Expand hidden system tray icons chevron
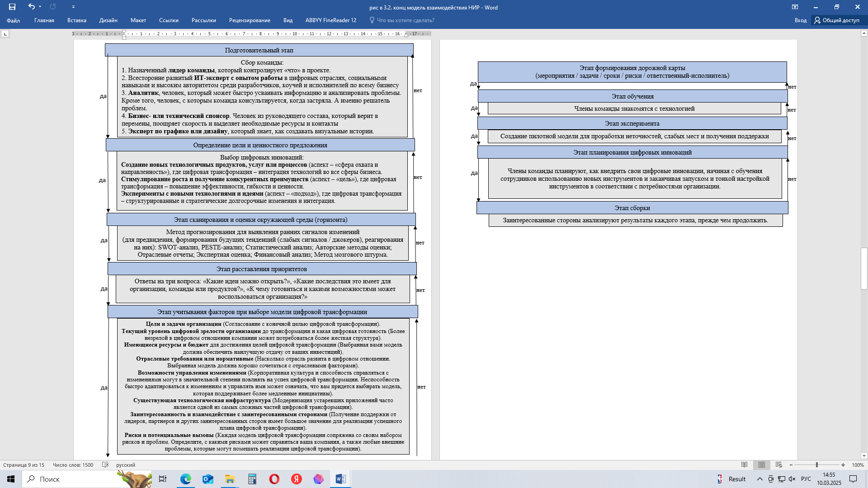The height and width of the screenshot is (488, 868). coord(759,479)
